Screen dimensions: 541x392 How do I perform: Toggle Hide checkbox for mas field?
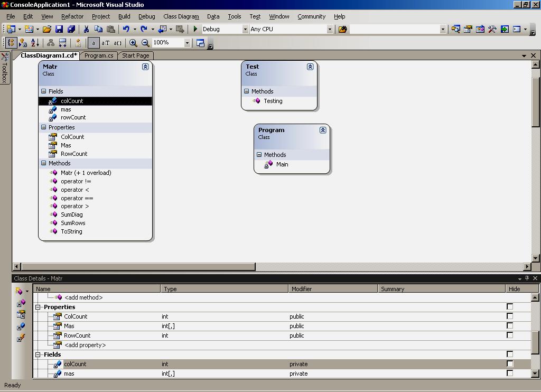[x=510, y=373]
